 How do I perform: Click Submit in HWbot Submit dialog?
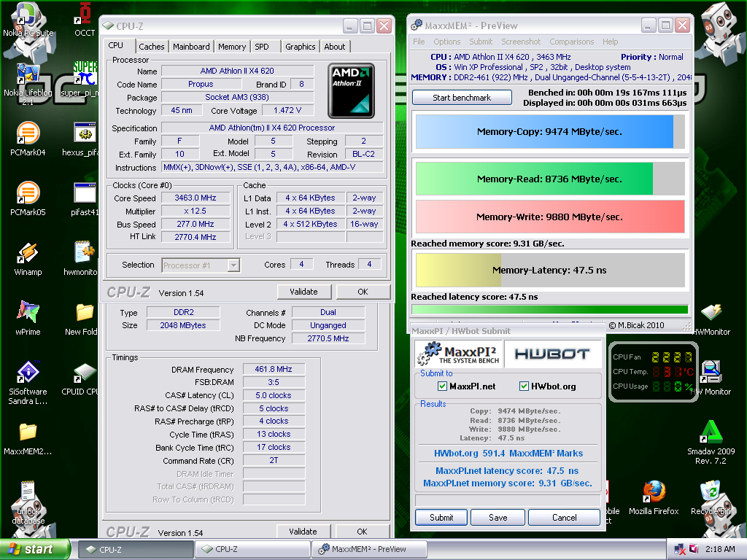(441, 517)
